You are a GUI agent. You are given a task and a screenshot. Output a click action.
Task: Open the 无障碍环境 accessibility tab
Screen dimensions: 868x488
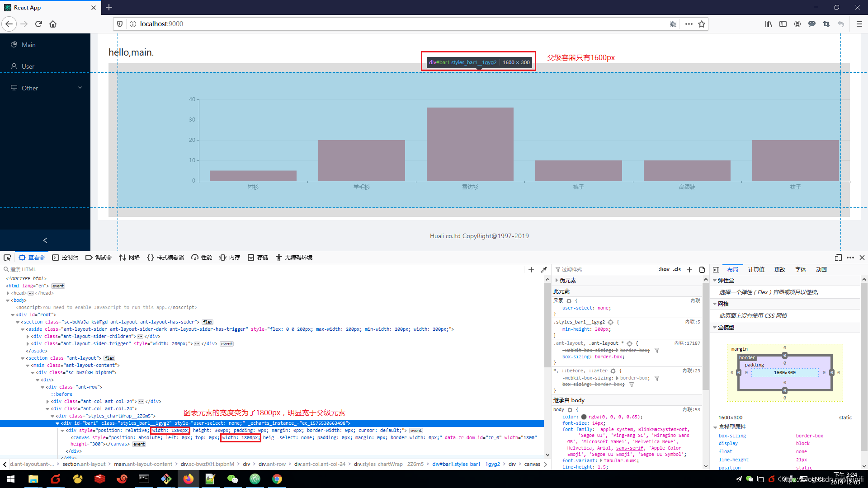(294, 258)
